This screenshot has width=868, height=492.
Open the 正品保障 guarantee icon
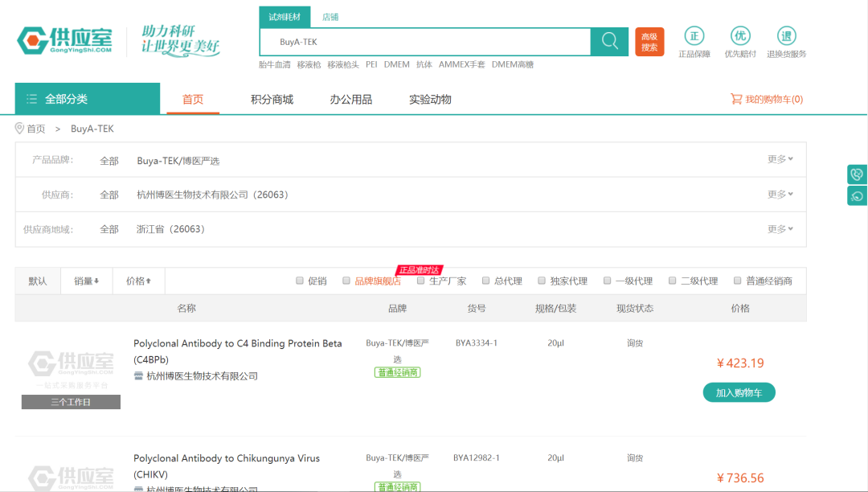pos(694,36)
